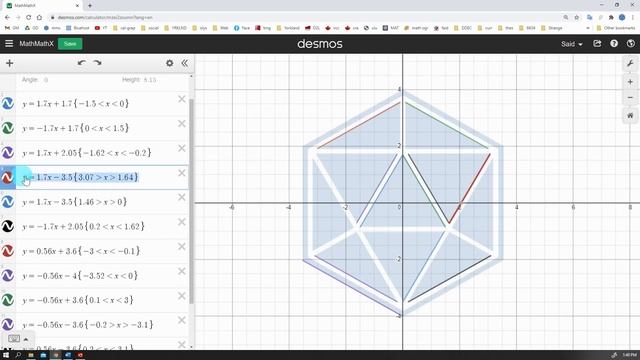Go back in browser history

7,18
